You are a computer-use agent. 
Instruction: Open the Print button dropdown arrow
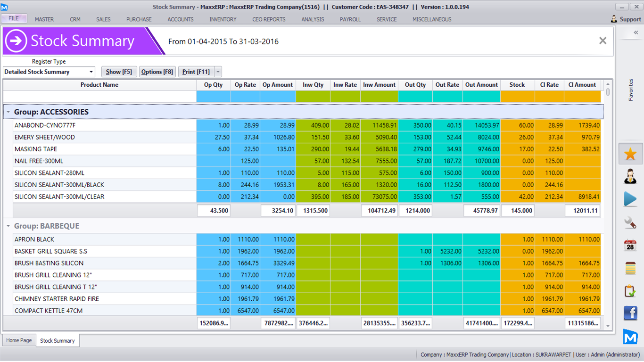click(x=218, y=72)
